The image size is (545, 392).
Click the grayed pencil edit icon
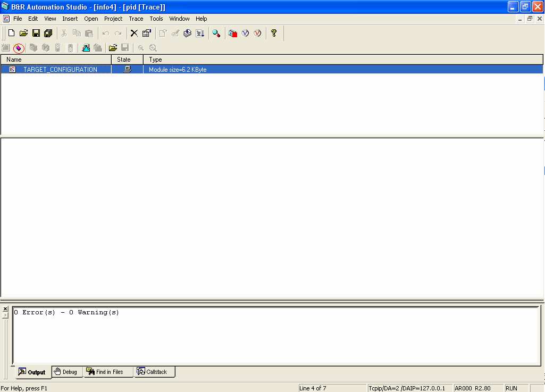tap(175, 33)
